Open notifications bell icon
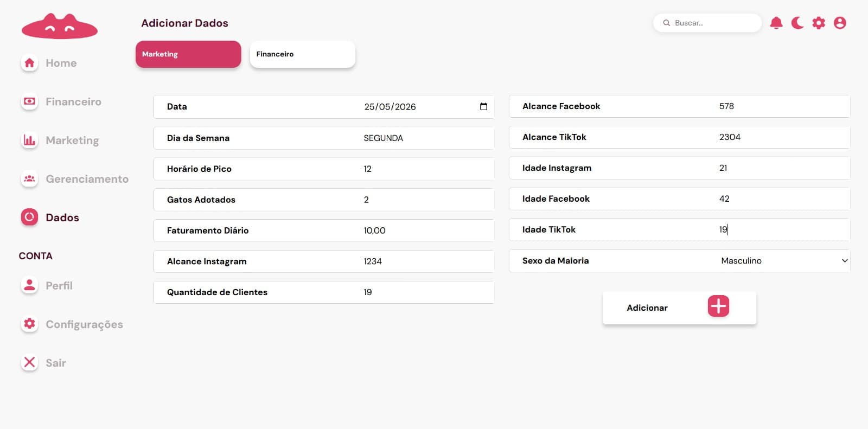868x429 pixels. point(776,23)
